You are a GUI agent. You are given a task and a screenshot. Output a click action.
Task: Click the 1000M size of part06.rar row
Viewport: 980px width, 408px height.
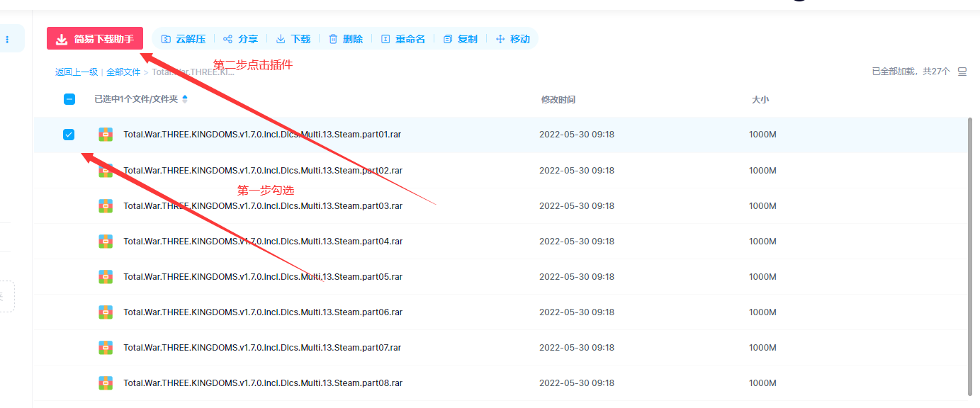pos(762,312)
